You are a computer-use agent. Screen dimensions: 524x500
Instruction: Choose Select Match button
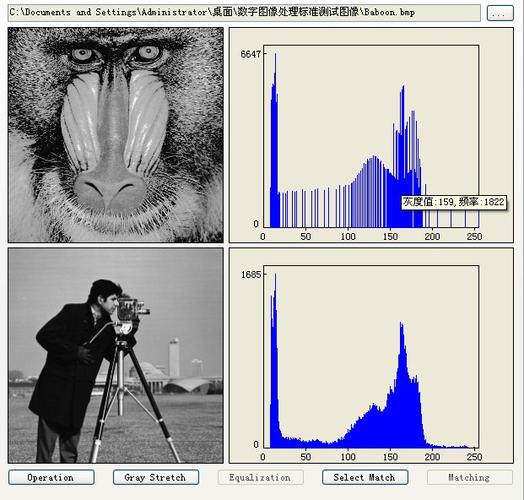365,477
